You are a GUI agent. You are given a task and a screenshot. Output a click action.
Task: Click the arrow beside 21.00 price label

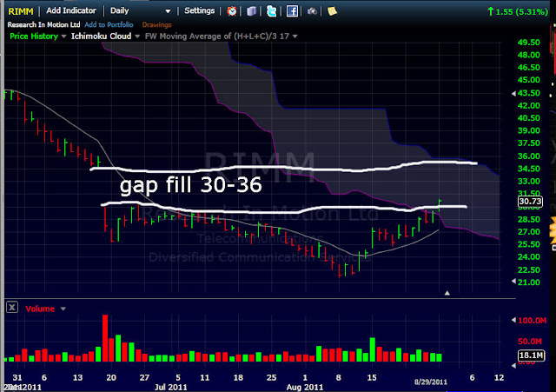pyautogui.click(x=513, y=282)
